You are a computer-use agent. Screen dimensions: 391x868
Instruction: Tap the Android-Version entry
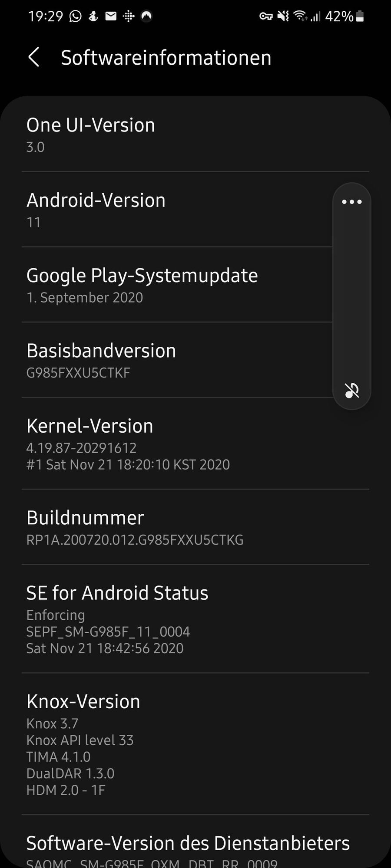point(174,210)
